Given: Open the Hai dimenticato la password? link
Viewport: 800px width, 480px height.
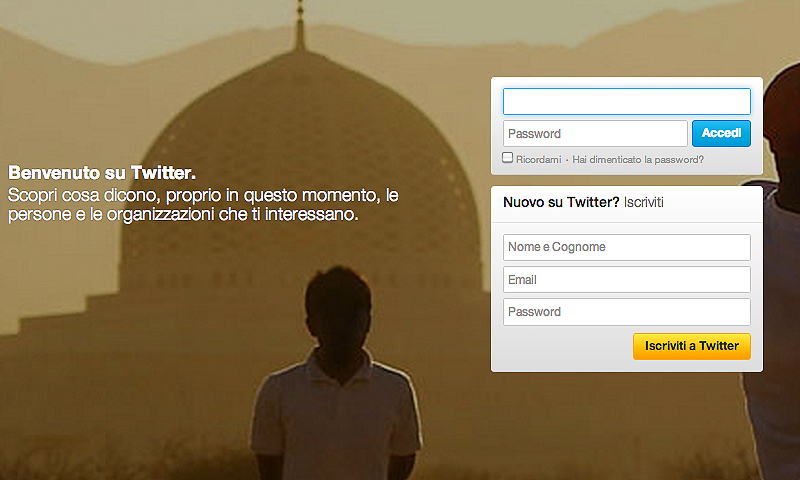Looking at the screenshot, I should tap(638, 160).
